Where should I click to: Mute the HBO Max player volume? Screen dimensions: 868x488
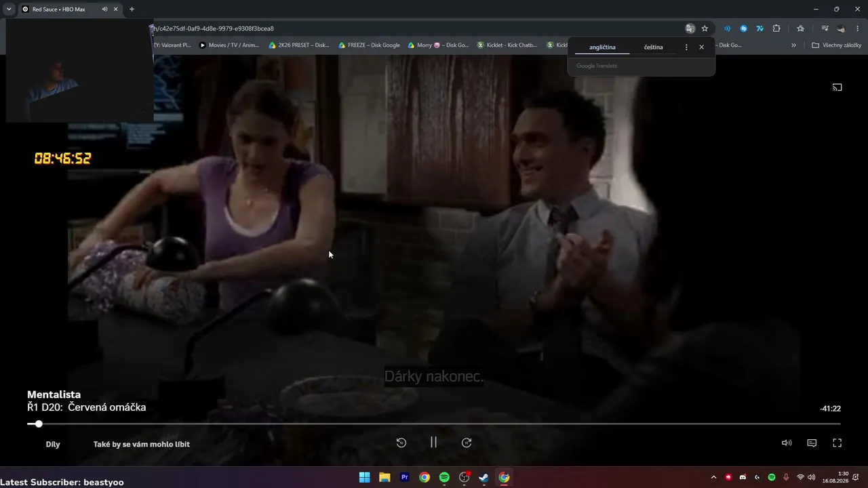[x=787, y=443]
